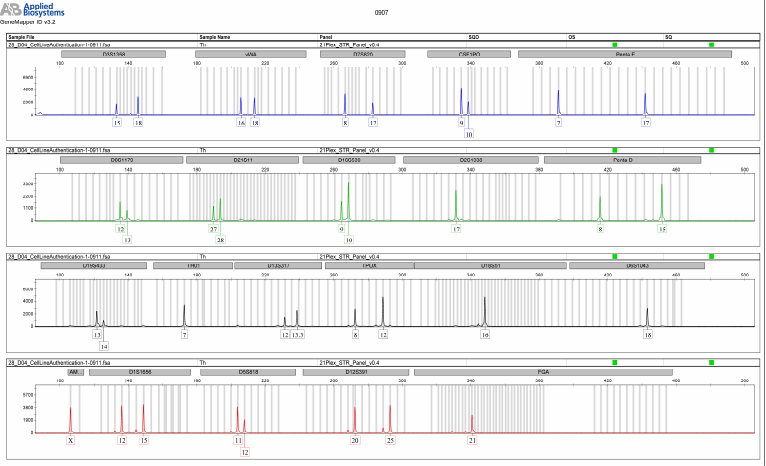Click the green OS flag in blue panel

pos(615,45)
